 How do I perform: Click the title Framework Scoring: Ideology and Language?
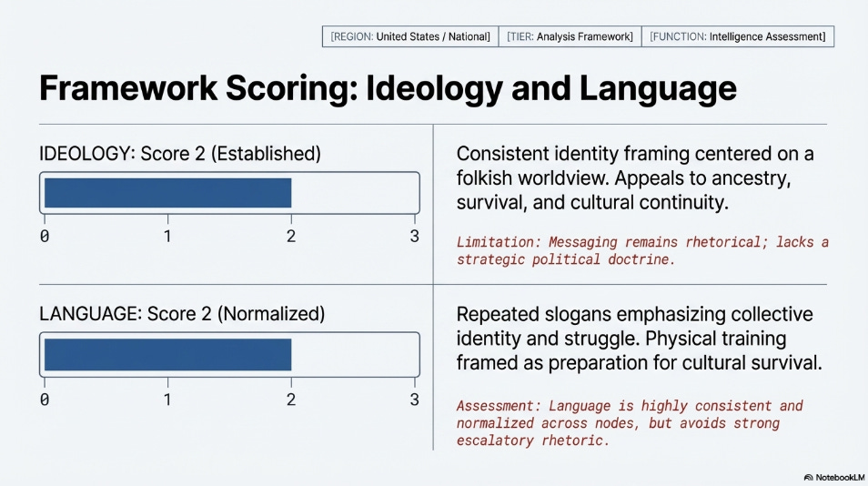[x=388, y=87]
